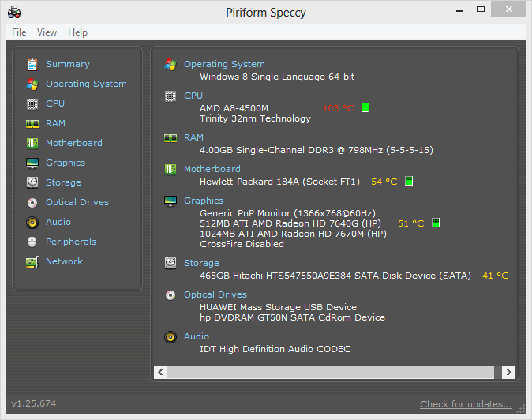Click the green CPU temperature indicator

365,107
